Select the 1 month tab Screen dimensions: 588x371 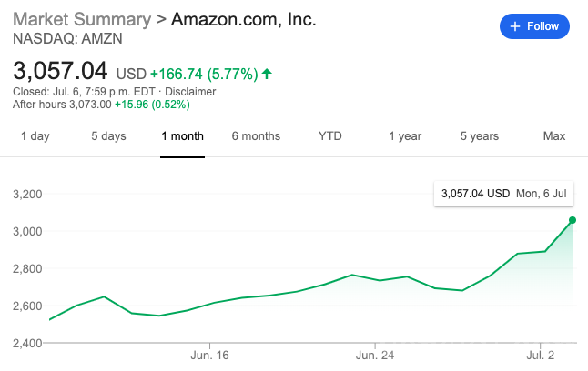183,136
